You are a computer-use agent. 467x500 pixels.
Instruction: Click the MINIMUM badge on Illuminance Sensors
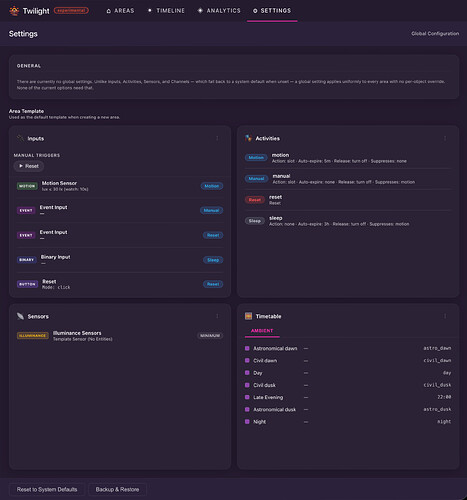pos(210,336)
